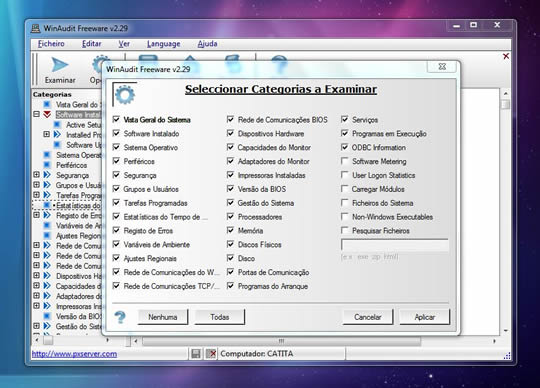Click the main window vertical scrollbar thumb
Screen dimensions: 540x388
click(506, 104)
